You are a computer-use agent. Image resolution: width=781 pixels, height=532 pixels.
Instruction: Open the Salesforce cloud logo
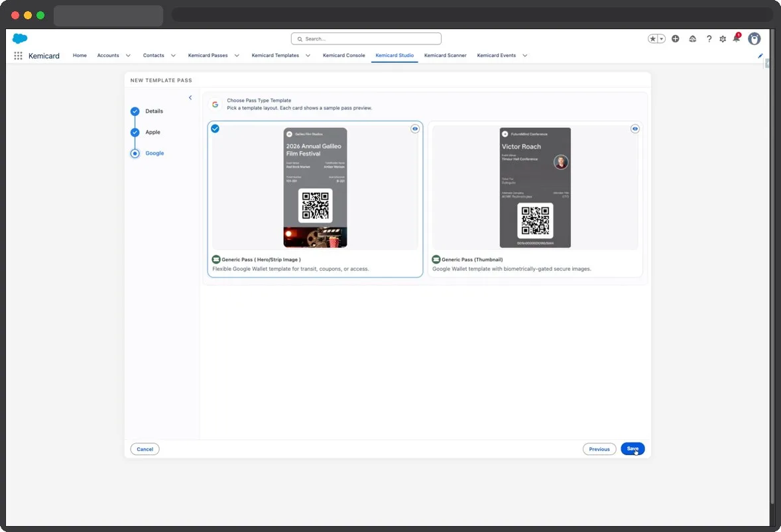(x=20, y=38)
